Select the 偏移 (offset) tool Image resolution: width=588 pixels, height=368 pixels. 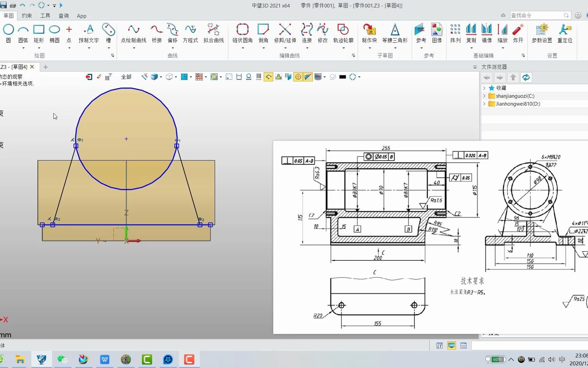[173, 33]
